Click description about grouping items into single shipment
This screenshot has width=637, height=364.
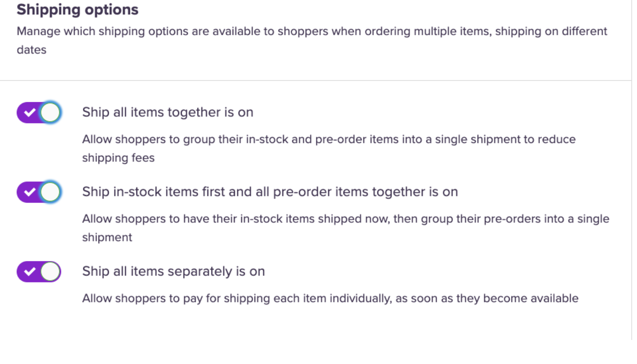pyautogui.click(x=329, y=140)
